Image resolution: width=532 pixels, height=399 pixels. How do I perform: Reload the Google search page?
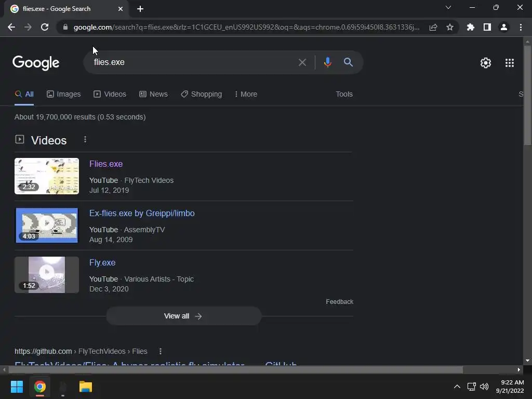tap(45, 27)
